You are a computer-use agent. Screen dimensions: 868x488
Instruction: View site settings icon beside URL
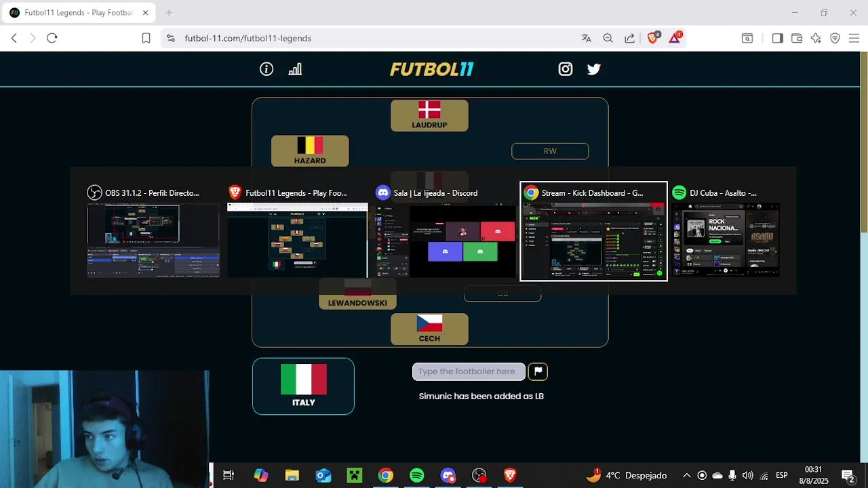pos(170,38)
